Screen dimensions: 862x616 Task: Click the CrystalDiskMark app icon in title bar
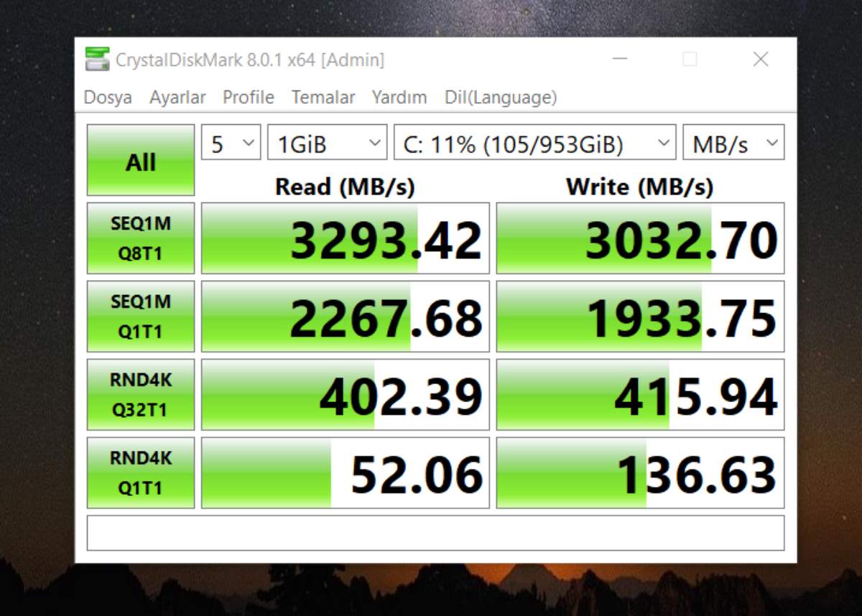click(97, 59)
